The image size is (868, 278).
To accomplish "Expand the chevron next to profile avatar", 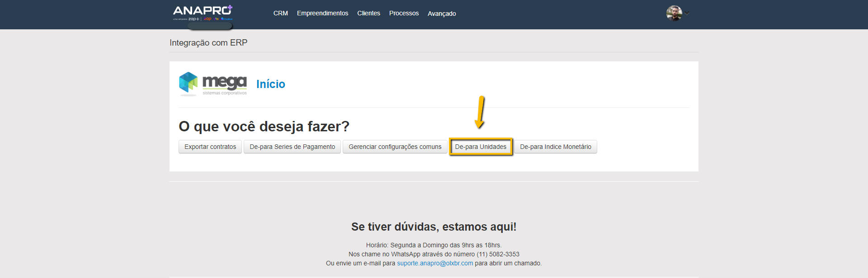I will click(687, 13).
